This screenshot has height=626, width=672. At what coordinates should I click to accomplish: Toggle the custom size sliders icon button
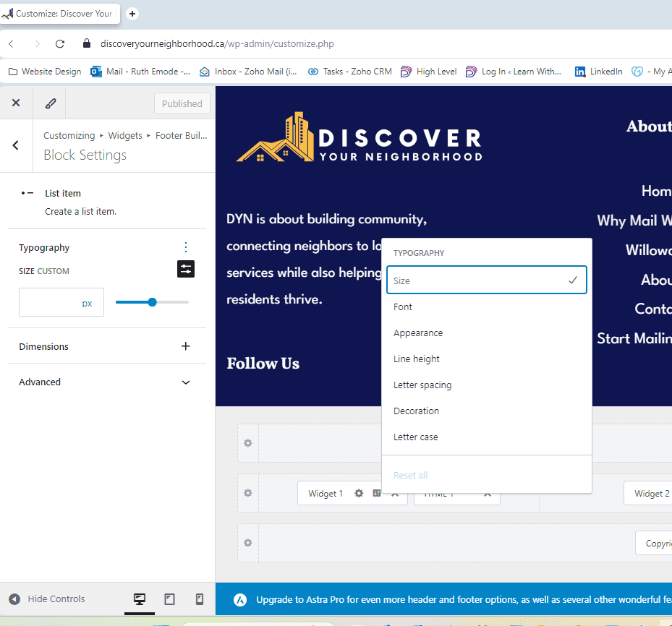(x=186, y=269)
